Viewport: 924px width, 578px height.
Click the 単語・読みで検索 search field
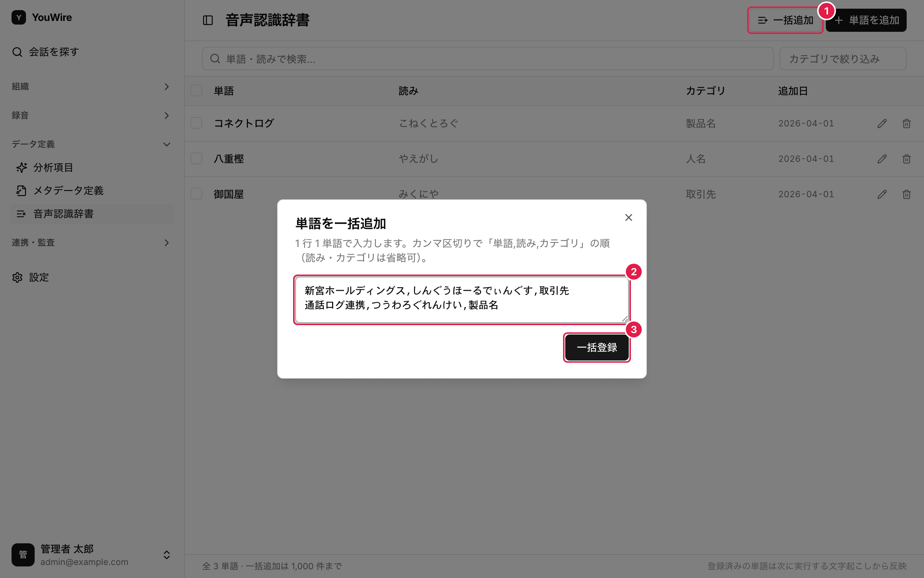pyautogui.click(x=488, y=59)
